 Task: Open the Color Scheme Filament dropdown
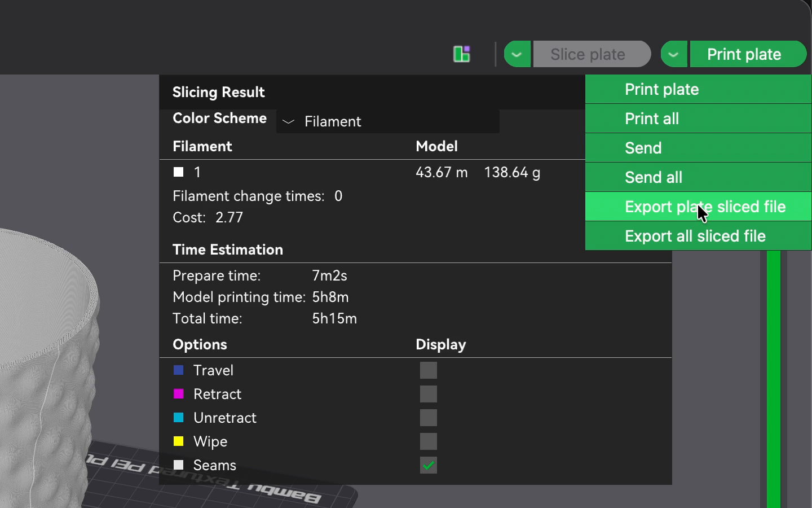coord(387,121)
